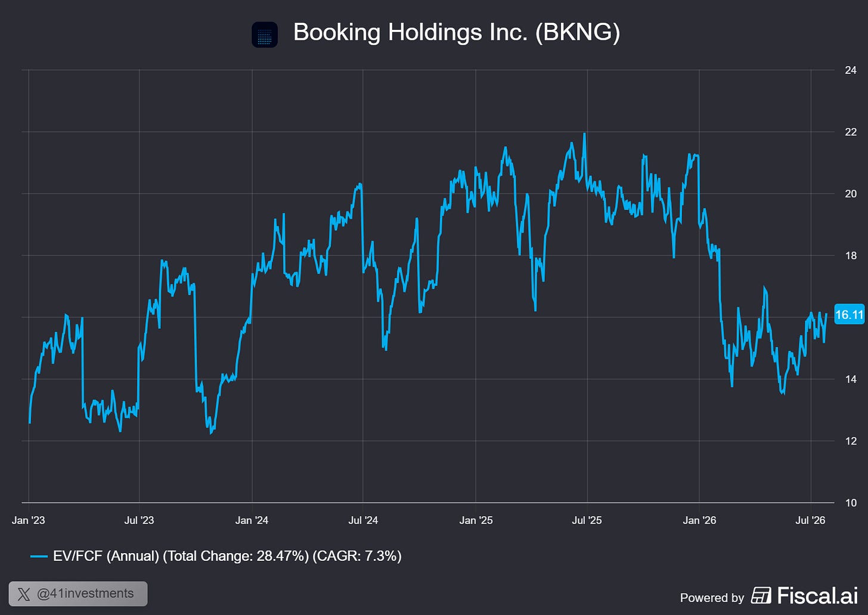Click the Jan '26 x-axis label

coord(699,520)
